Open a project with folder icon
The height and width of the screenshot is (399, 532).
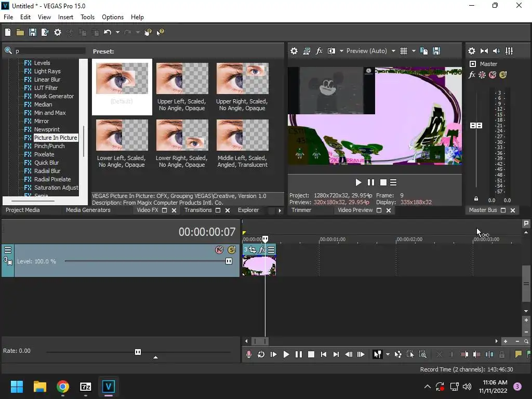tap(20, 32)
